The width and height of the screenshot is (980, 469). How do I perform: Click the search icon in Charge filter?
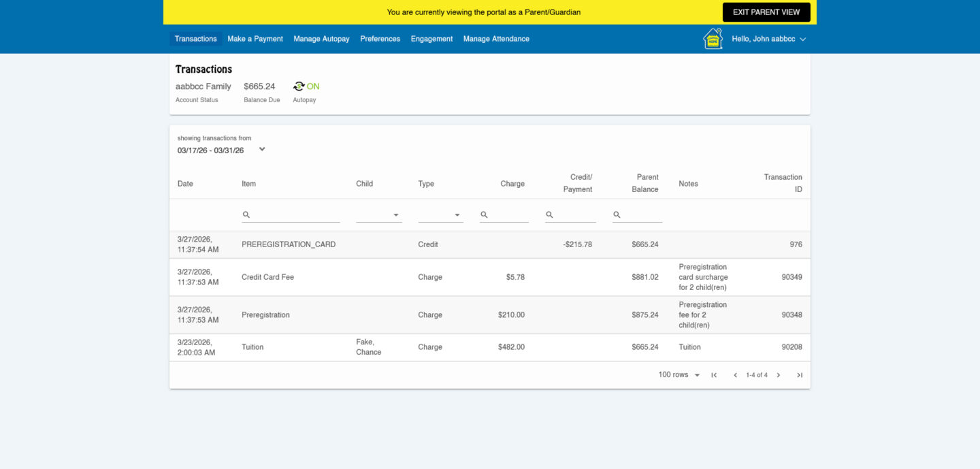click(x=485, y=214)
